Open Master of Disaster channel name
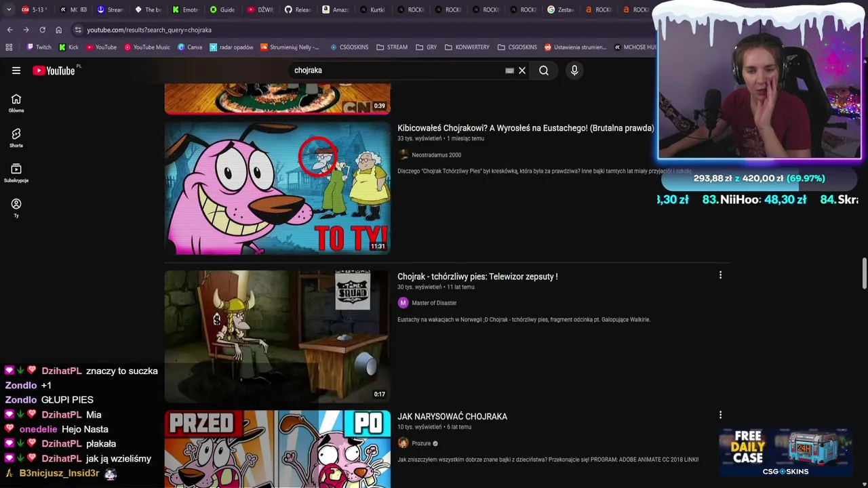This screenshot has height=488, width=868. 434,303
